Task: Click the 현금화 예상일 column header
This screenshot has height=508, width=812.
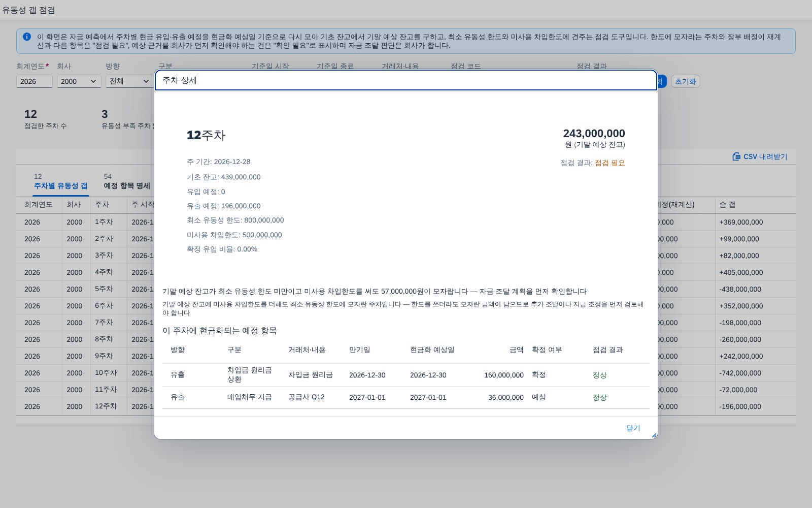Action: (432, 350)
